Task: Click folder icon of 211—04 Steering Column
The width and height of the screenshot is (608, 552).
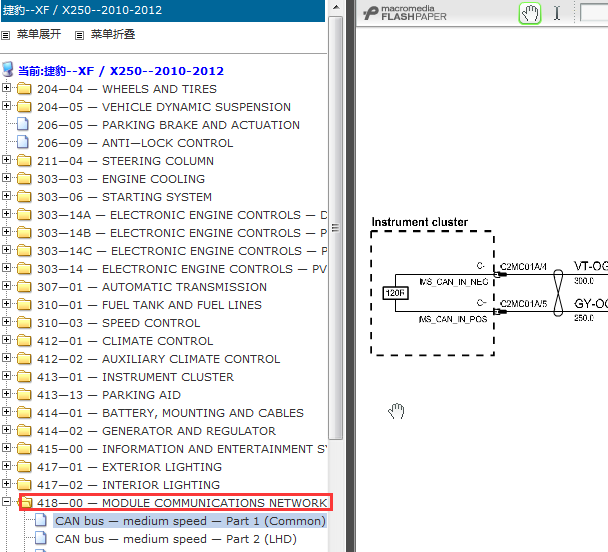Action: coord(24,160)
